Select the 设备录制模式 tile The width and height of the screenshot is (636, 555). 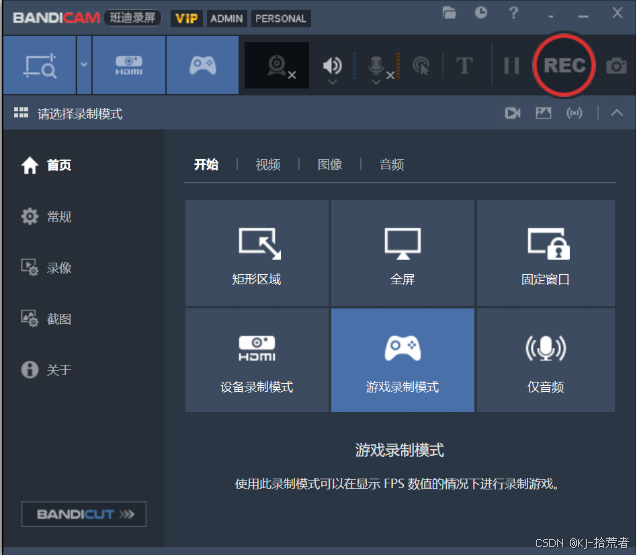pos(257,360)
